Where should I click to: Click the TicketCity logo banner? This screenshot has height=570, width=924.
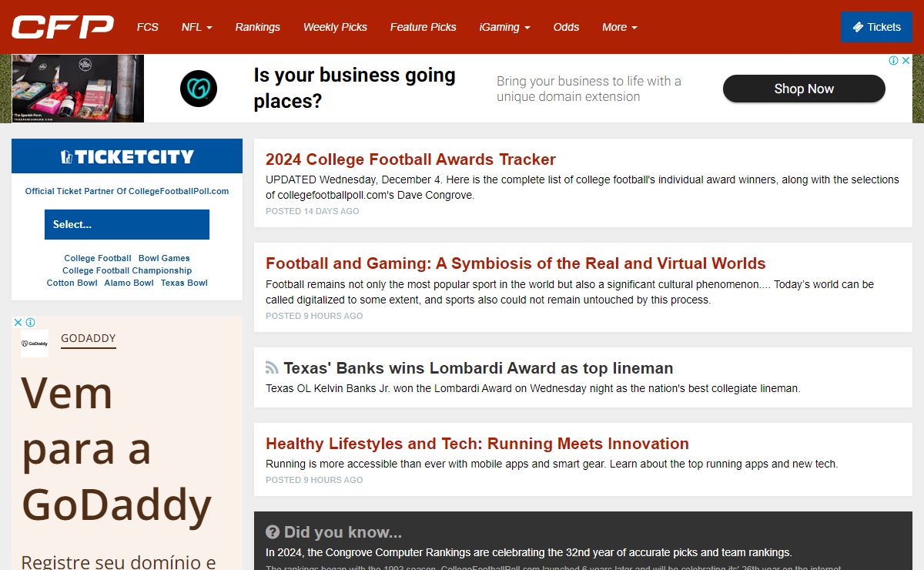click(127, 156)
